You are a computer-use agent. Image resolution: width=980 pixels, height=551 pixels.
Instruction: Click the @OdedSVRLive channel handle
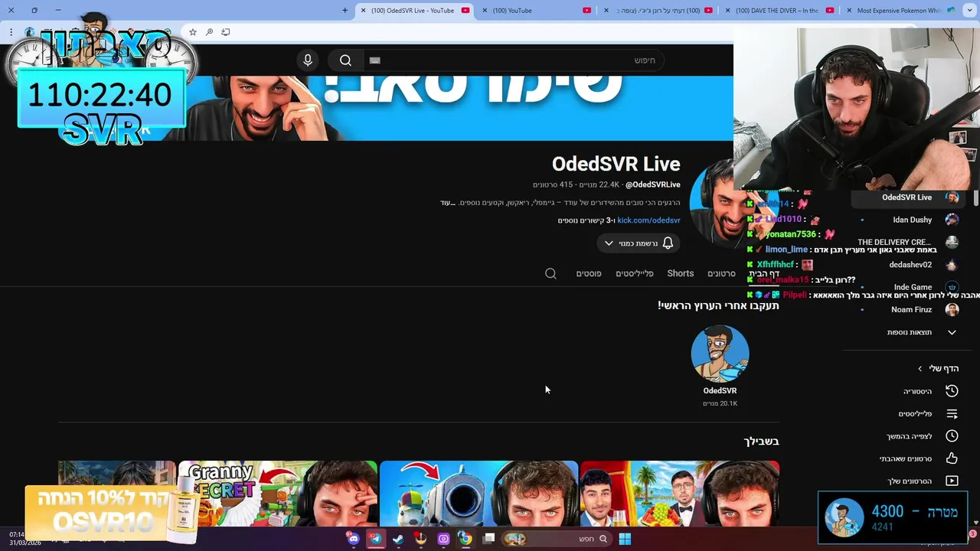click(x=652, y=184)
